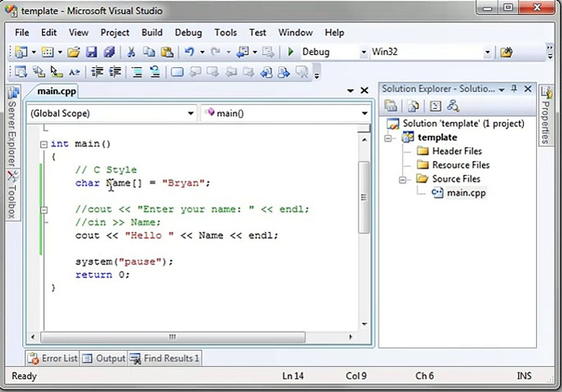Click the Increase Line Indent icon
This screenshot has height=392, width=562.
coord(115,72)
